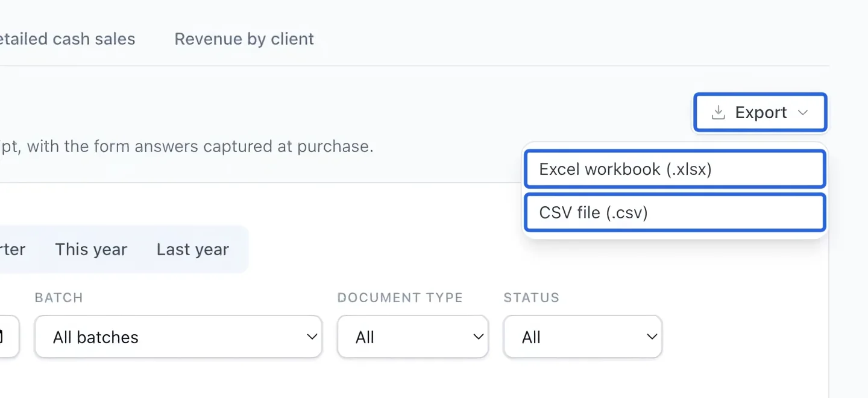The image size is (868, 398).
Task: Choose CSV file (.csv) export option
Action: (675, 212)
